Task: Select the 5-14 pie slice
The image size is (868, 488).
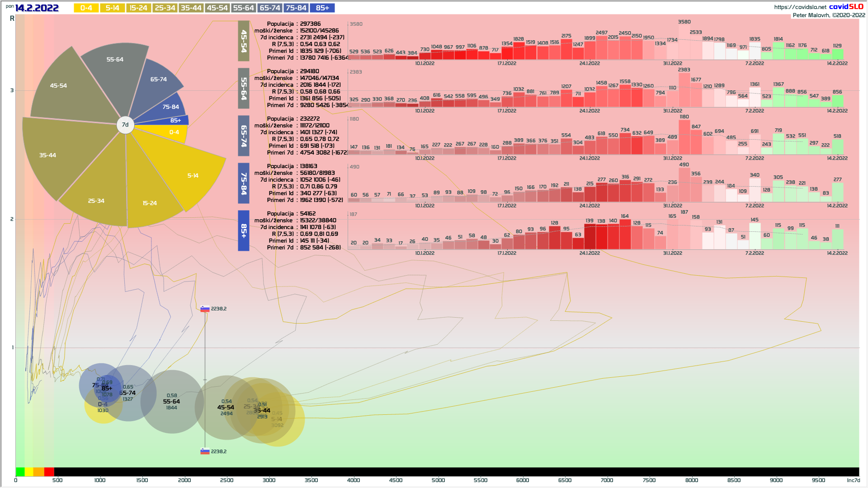Action: tap(192, 175)
